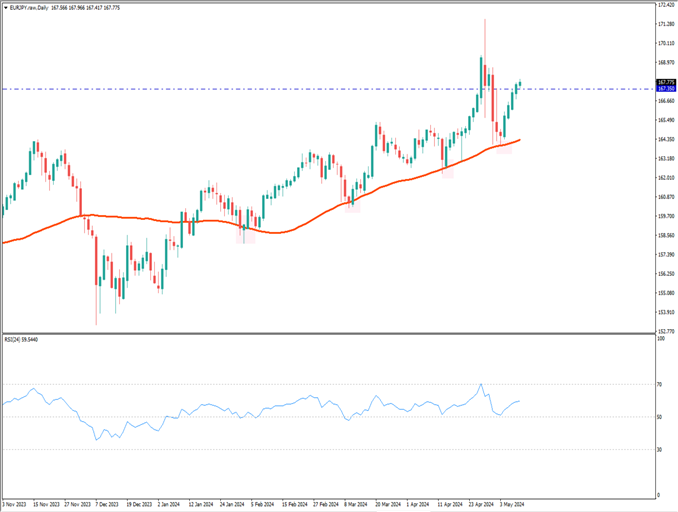
Task: Click the rightmost green candle on the chart
Action: pyautogui.click(x=519, y=85)
